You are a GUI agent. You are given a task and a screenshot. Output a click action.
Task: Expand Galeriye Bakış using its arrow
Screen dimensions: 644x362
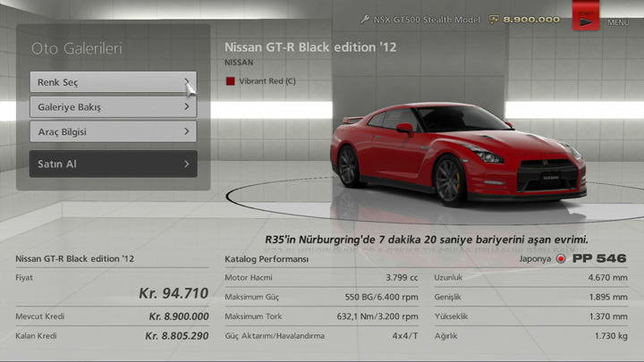pyautogui.click(x=186, y=106)
